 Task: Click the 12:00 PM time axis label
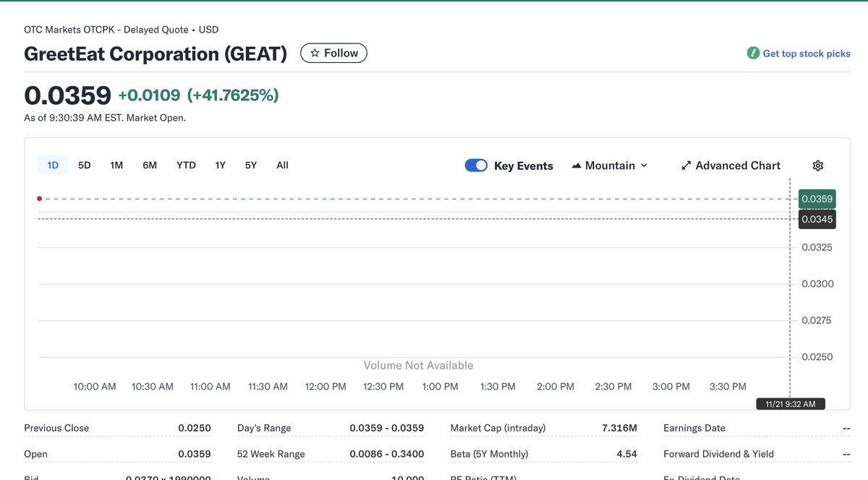point(325,387)
